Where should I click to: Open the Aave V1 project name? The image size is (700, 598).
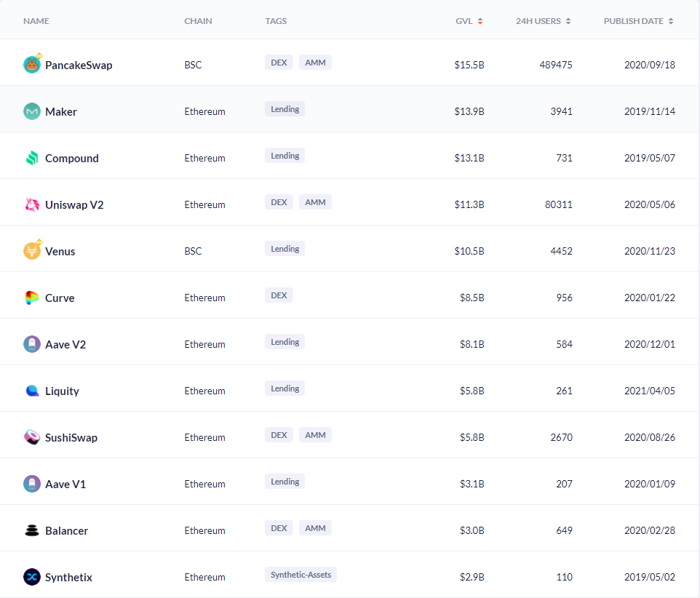click(x=65, y=485)
